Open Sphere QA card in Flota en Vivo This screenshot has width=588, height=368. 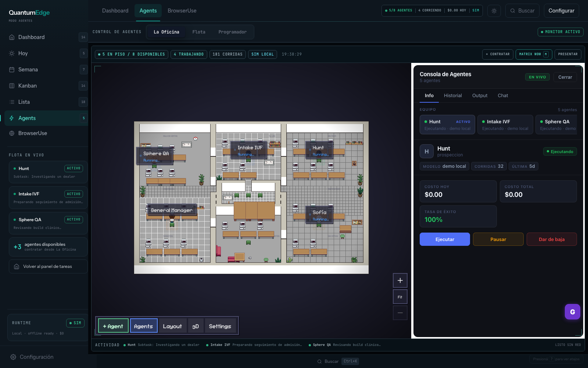[x=48, y=223]
